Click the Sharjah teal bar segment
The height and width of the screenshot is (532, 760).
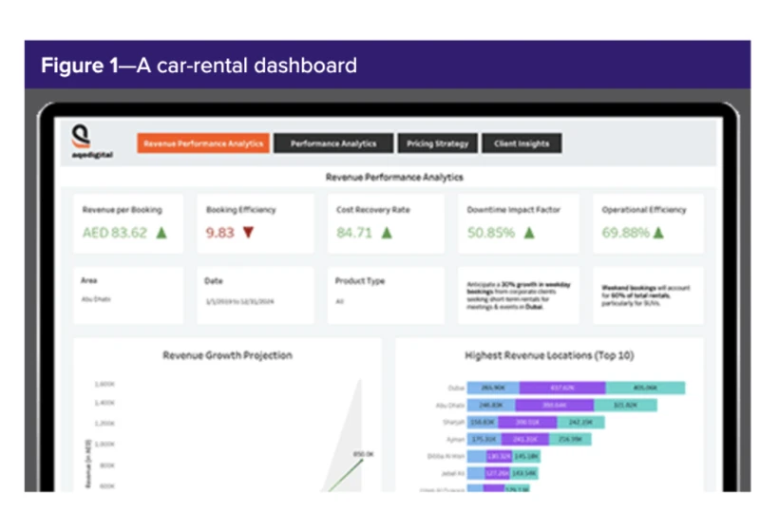click(580, 423)
